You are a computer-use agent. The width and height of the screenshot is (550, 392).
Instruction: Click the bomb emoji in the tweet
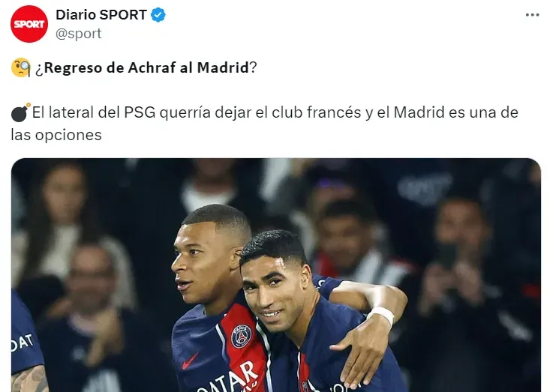pos(20,112)
